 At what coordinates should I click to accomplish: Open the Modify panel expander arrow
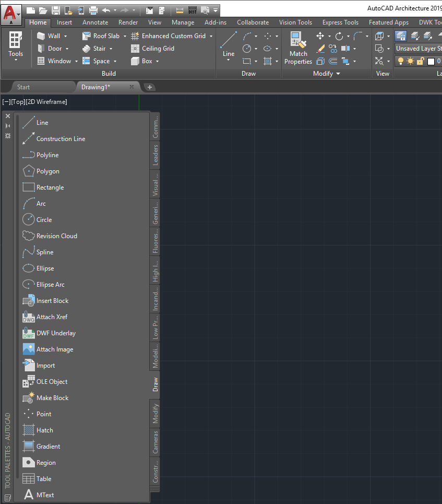click(338, 73)
